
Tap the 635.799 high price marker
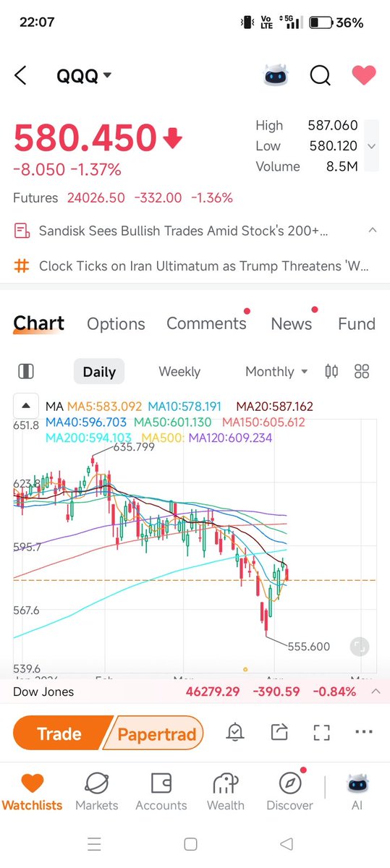pos(134,447)
